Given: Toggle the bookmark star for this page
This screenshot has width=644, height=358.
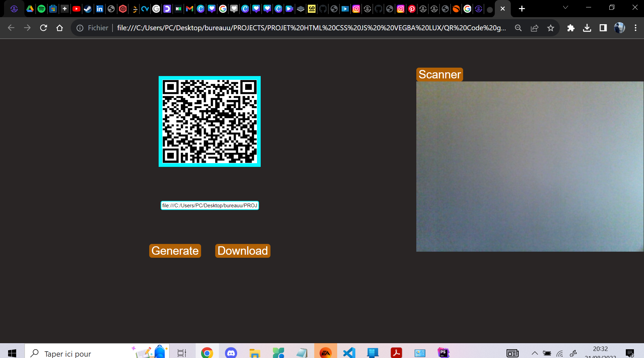Looking at the screenshot, I should point(551,28).
